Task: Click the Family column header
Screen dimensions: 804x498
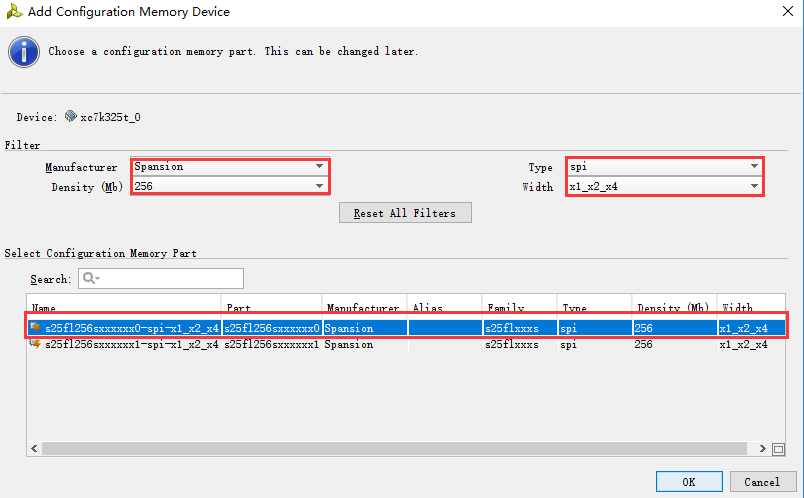Action: coord(519,307)
